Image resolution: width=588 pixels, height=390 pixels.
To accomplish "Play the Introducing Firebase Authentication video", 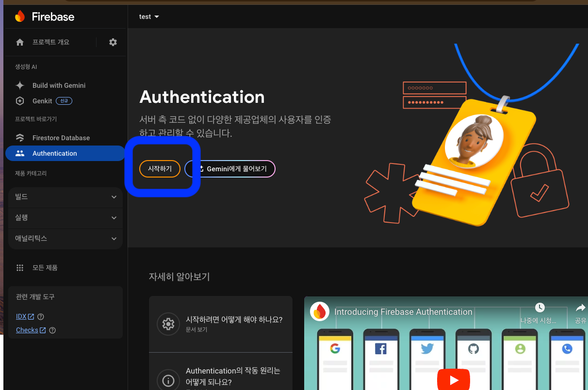I will tap(454, 380).
